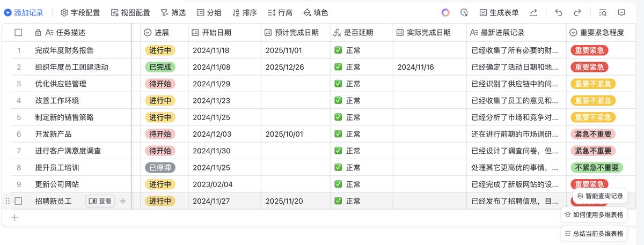
Task: Click the plus icon beside 招聘新员工
Action: (123, 201)
